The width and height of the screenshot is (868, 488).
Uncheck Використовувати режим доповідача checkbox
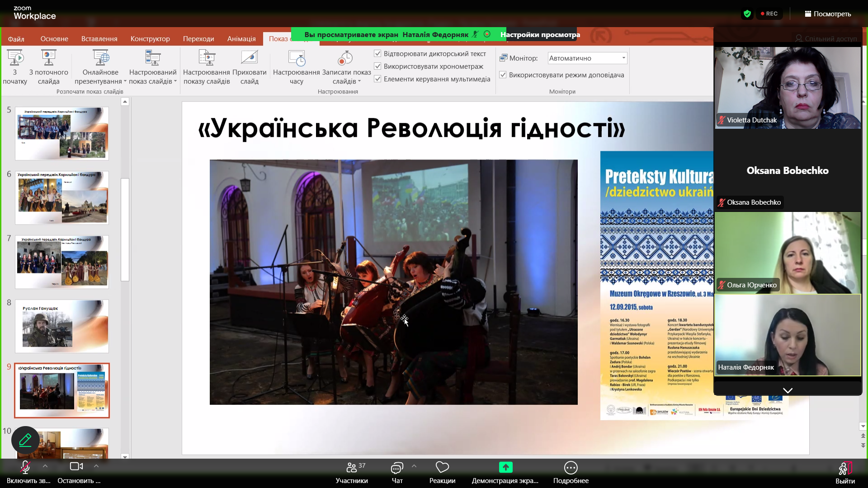[x=503, y=75]
